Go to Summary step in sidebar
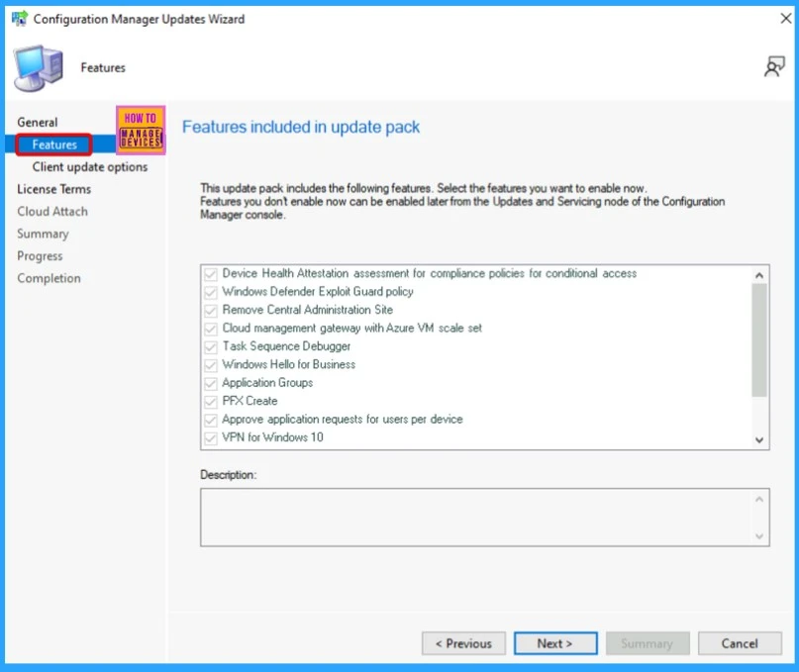799x672 pixels. coord(43,234)
